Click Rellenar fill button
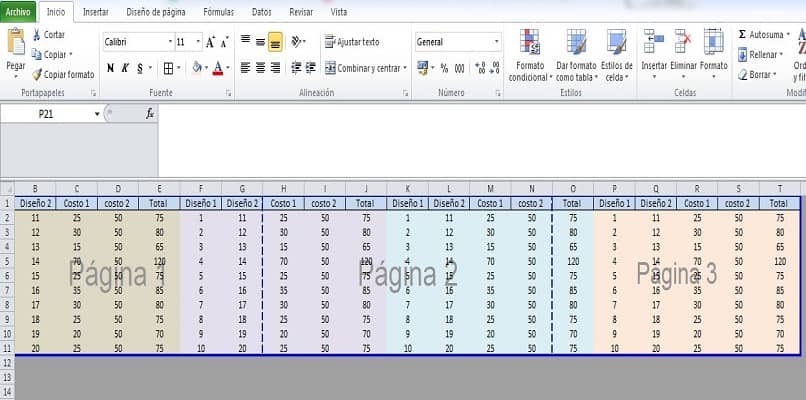 click(760, 54)
